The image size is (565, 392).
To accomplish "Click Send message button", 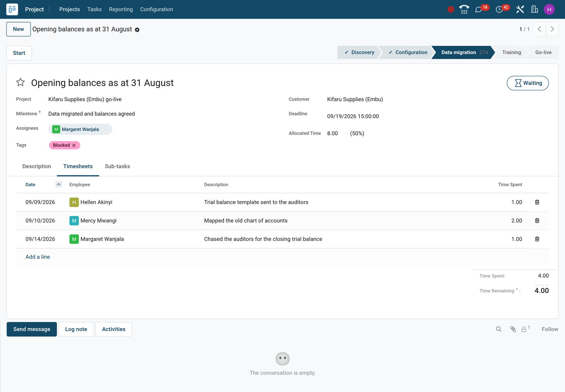I will (x=32, y=329).
